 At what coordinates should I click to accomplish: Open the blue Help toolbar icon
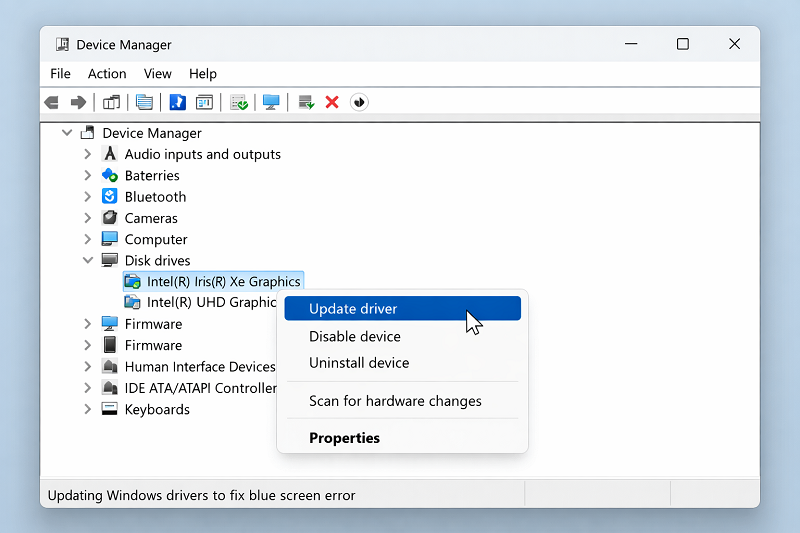(x=178, y=103)
